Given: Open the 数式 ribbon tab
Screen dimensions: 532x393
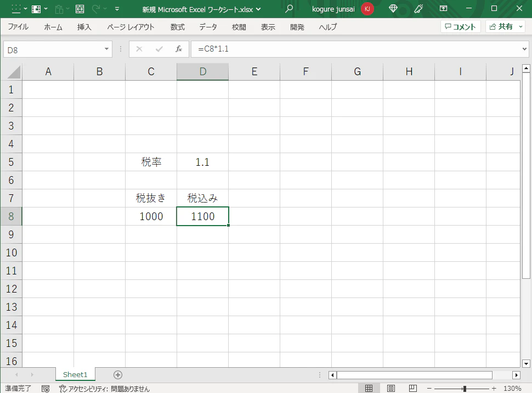Looking at the screenshot, I should (178, 27).
